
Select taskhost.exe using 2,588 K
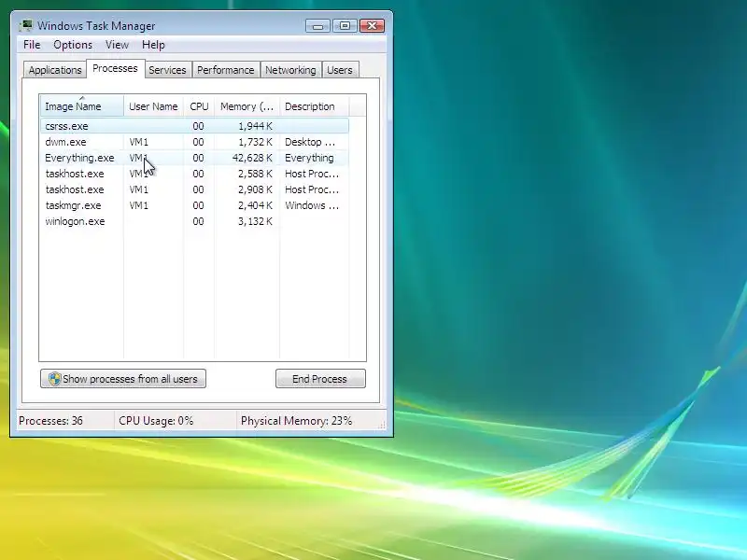pyautogui.click(x=194, y=174)
